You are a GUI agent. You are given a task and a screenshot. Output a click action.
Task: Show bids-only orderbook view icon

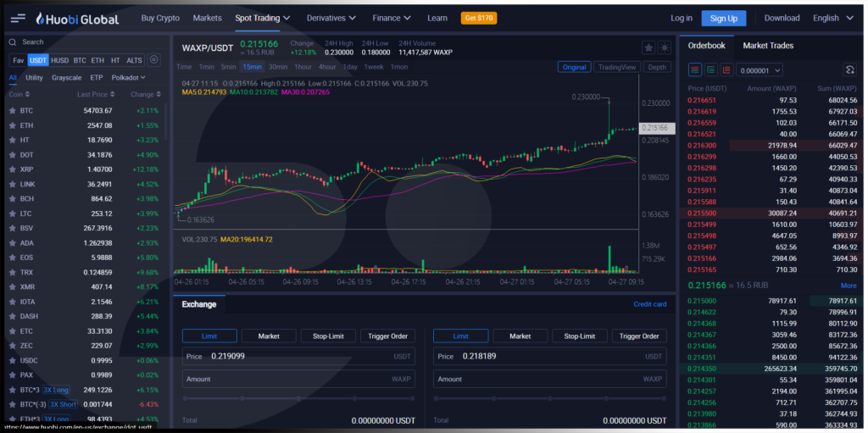point(711,69)
